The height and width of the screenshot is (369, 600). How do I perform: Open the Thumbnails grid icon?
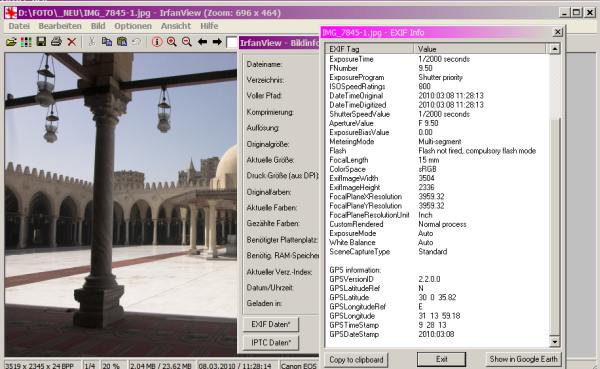point(26,42)
